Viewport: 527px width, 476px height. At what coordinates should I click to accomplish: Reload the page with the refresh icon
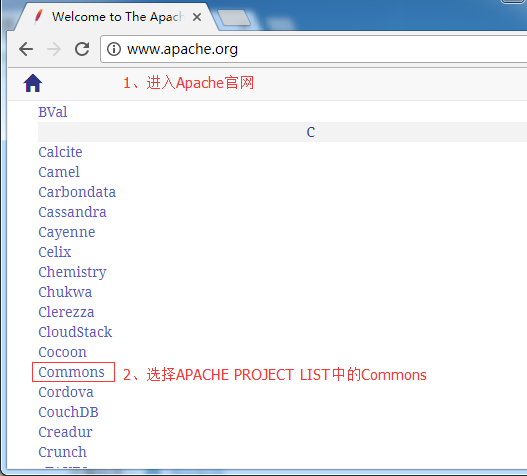82,49
